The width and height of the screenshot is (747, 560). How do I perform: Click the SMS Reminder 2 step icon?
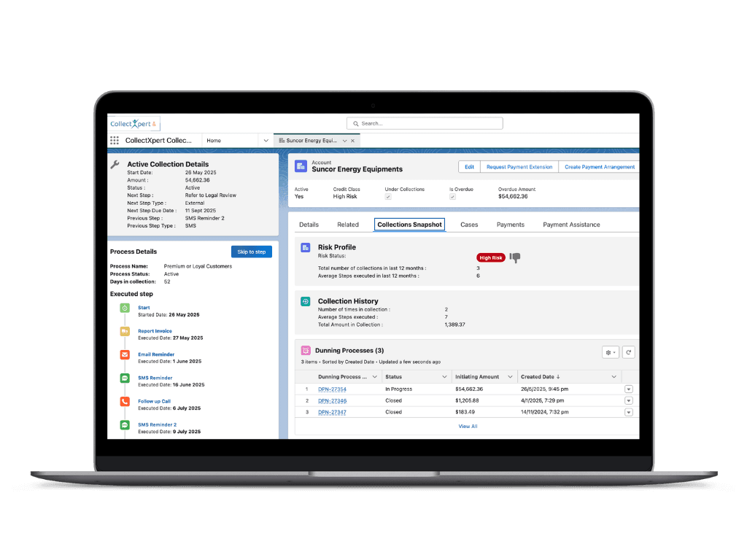click(x=125, y=425)
